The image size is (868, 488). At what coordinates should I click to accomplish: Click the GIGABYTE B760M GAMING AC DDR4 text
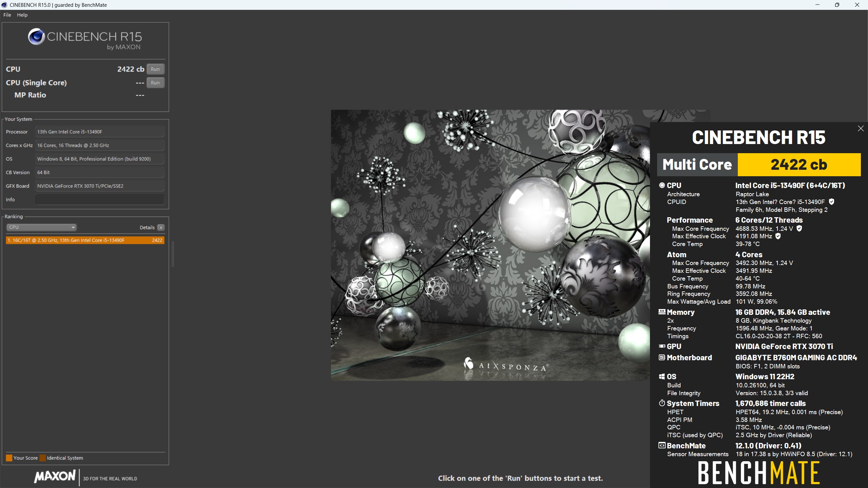[796, 358]
